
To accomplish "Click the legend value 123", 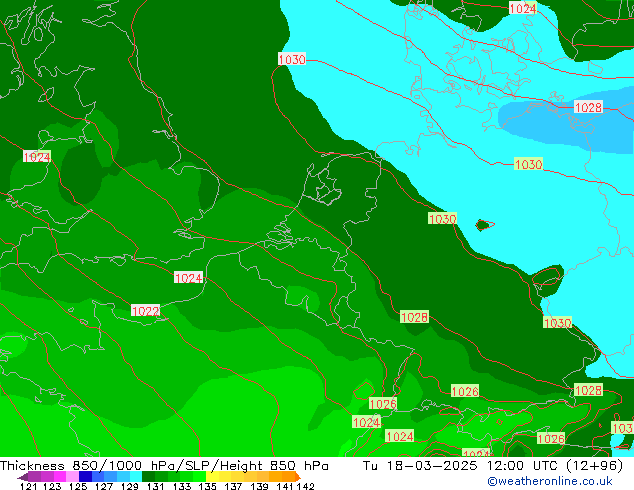I will pos(52,486).
